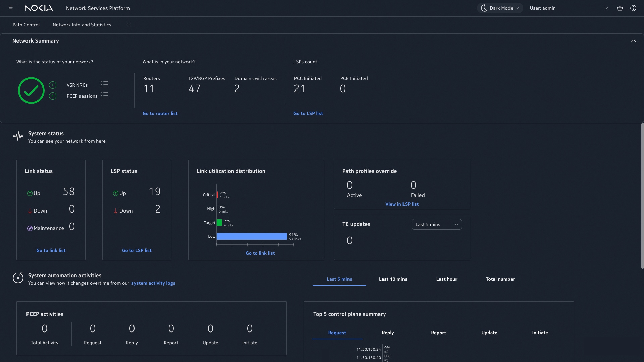The image size is (644, 362).
Task: Click the System automation activities icon
Action: [18, 278]
